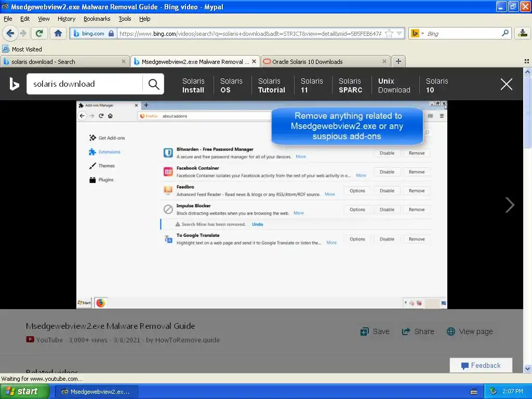Close the Oracle Solaris 10 Downloads tab
The height and width of the screenshot is (399, 532).
[384, 61]
